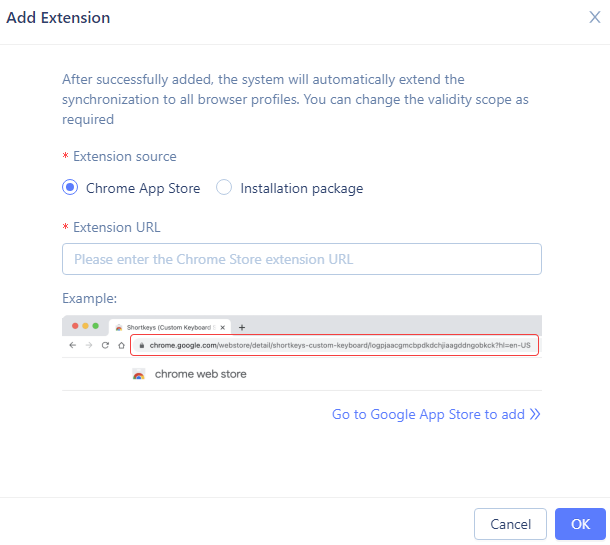Close the Add Extension dialog

click(x=594, y=17)
